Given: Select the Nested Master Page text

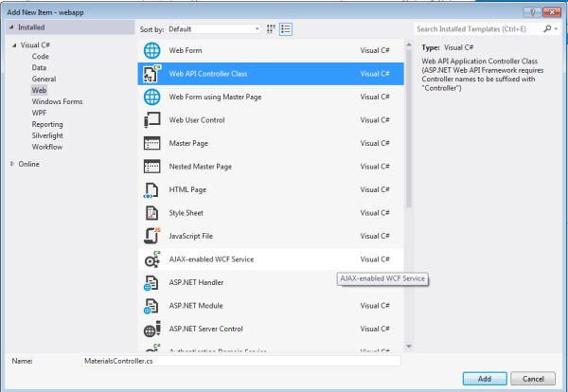Looking at the screenshot, I should click(201, 167).
